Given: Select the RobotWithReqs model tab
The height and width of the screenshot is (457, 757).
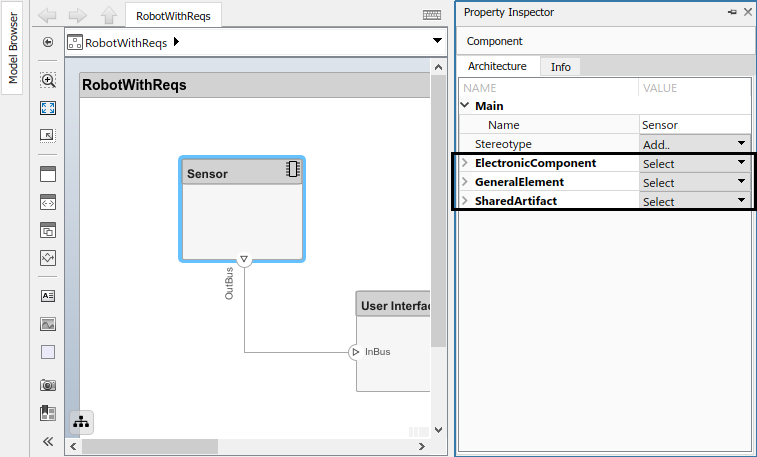Looking at the screenshot, I should coord(173,16).
